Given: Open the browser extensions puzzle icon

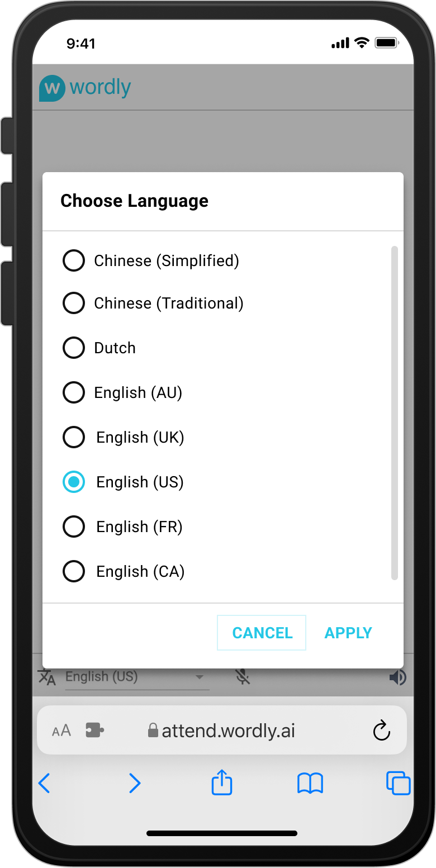Looking at the screenshot, I should (94, 729).
